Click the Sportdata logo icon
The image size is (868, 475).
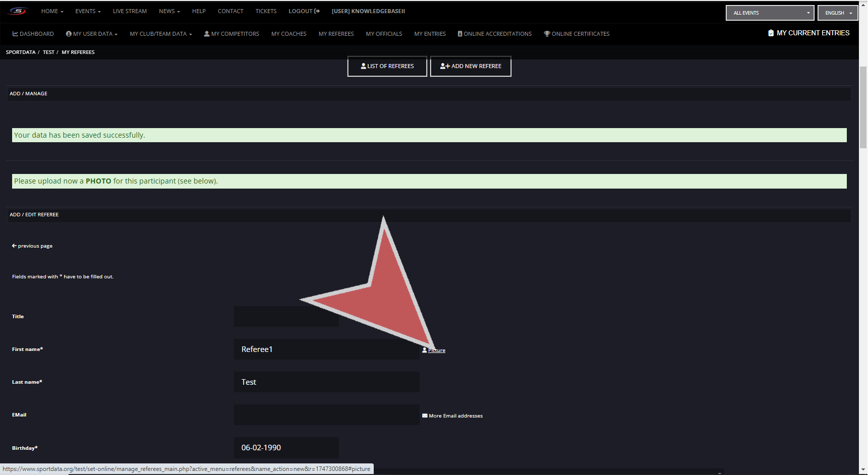coord(18,11)
